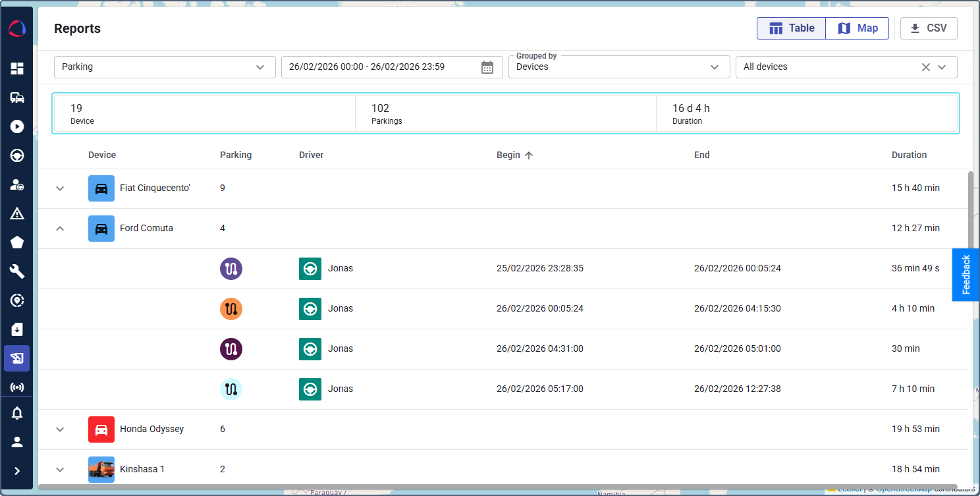Click the bell notifications icon in sidebar
The image size is (980, 496).
pos(17,414)
